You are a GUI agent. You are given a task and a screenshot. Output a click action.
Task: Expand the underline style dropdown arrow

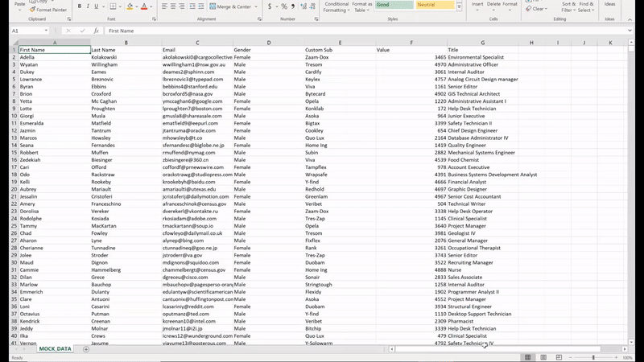103,7
